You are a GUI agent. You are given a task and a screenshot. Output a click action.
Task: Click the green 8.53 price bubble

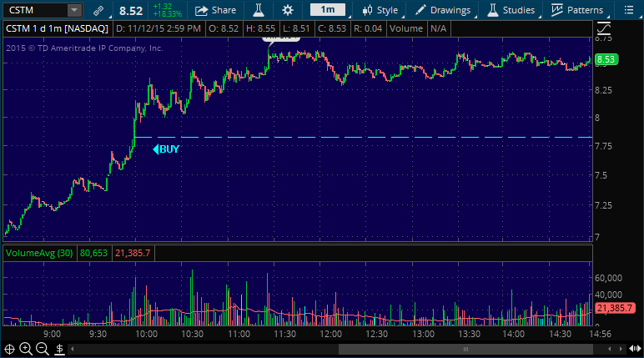point(606,59)
